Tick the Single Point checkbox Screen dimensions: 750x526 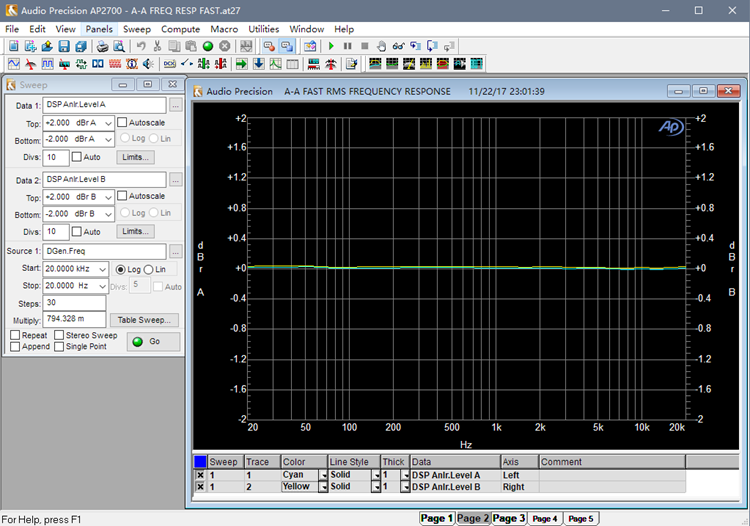point(59,347)
